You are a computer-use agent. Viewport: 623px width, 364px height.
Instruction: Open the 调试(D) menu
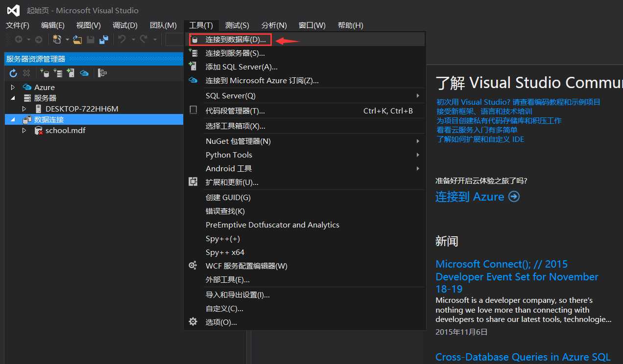tap(125, 25)
